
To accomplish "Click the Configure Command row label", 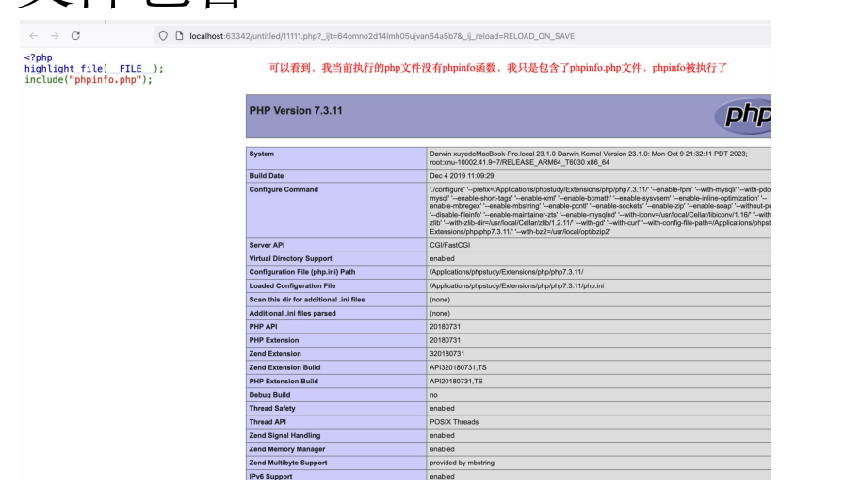I will (284, 189).
